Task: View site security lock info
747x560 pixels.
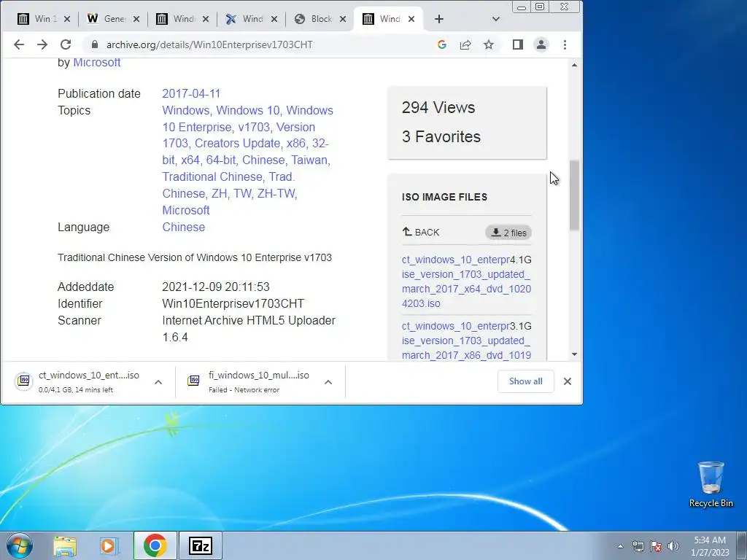Action: (x=95, y=44)
